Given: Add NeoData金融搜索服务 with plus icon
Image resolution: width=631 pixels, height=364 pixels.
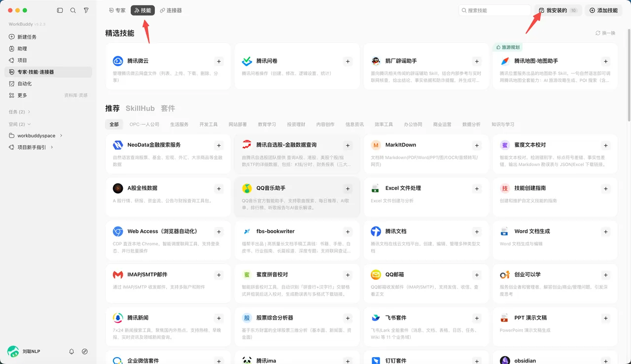Looking at the screenshot, I should pyautogui.click(x=219, y=145).
